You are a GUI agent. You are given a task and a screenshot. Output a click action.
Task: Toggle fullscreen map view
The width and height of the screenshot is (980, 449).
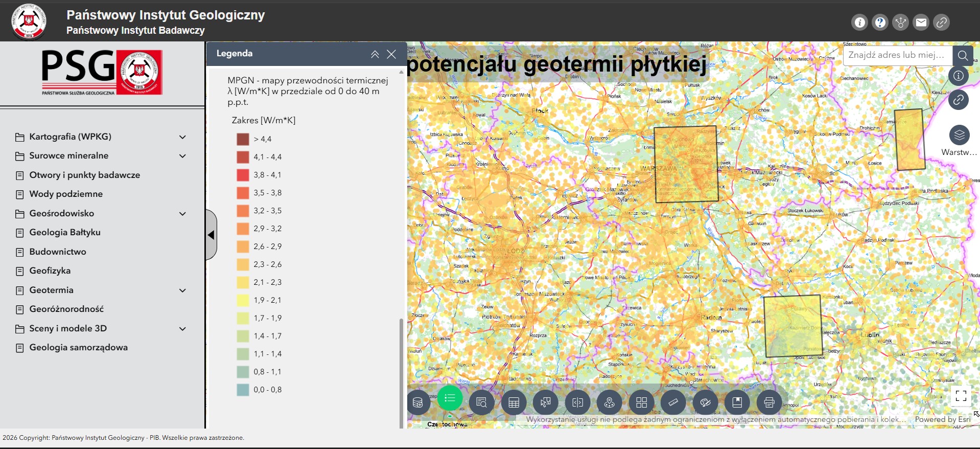[961, 395]
